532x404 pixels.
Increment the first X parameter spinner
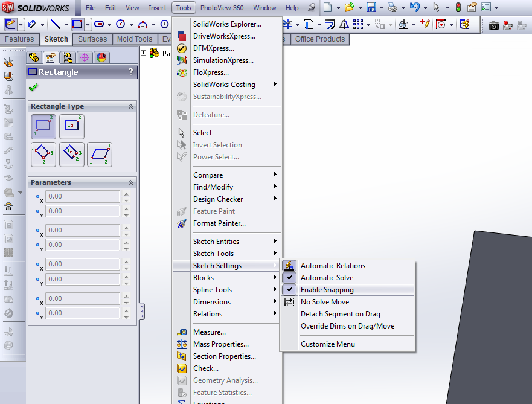(126, 194)
